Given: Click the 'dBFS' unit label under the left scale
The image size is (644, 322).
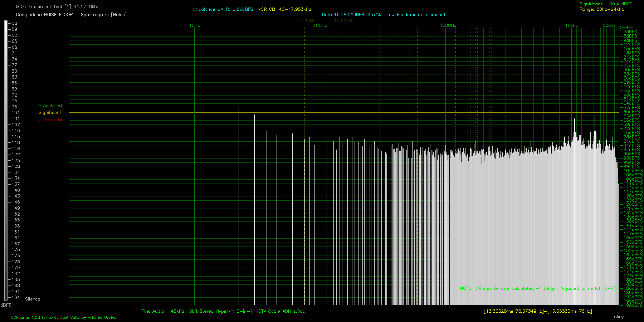Looking at the screenshot, I should coord(6,305).
